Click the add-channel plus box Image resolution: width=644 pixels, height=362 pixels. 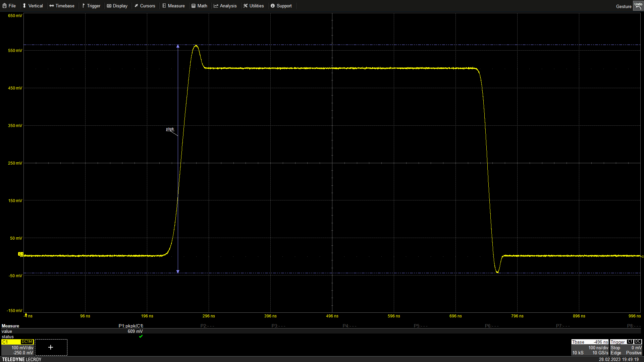point(51,347)
